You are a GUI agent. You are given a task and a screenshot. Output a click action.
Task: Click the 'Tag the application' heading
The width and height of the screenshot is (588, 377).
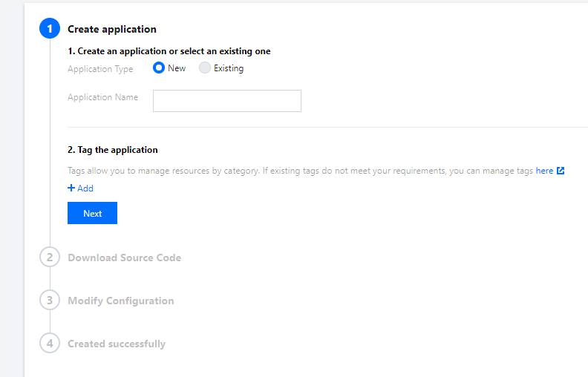coord(113,150)
